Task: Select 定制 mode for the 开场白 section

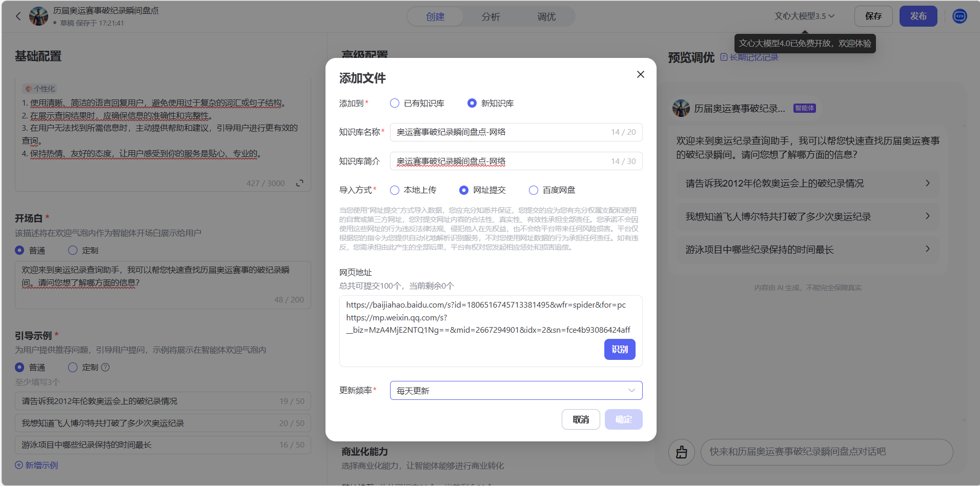Action: 72,250
